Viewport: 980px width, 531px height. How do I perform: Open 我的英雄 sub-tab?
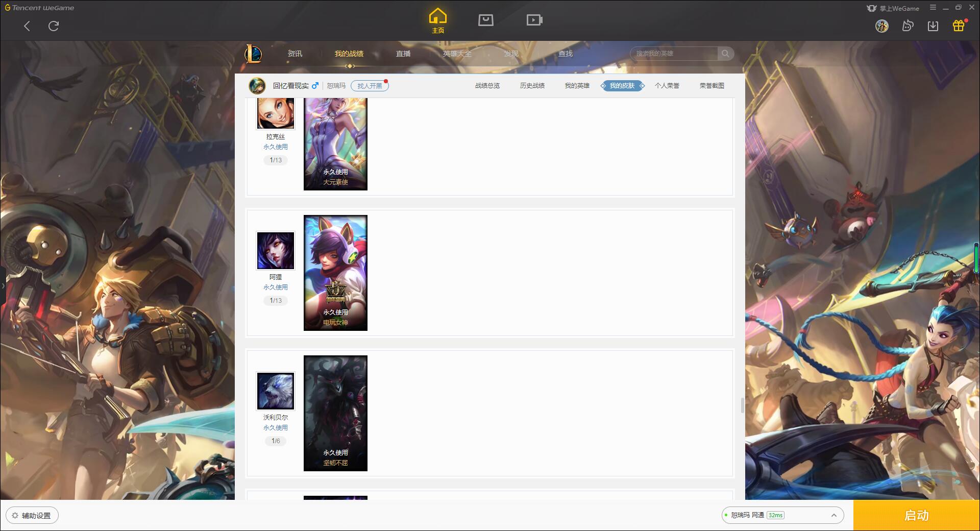coord(577,86)
